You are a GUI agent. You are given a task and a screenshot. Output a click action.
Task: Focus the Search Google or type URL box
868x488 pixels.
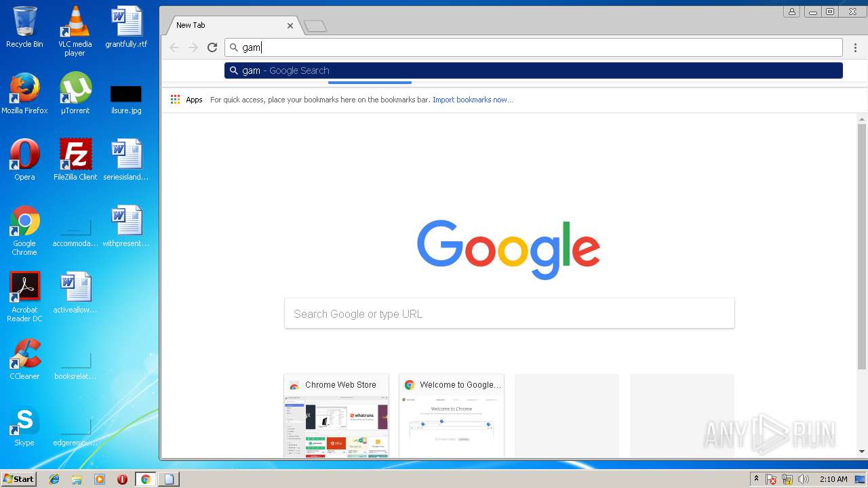click(x=509, y=314)
